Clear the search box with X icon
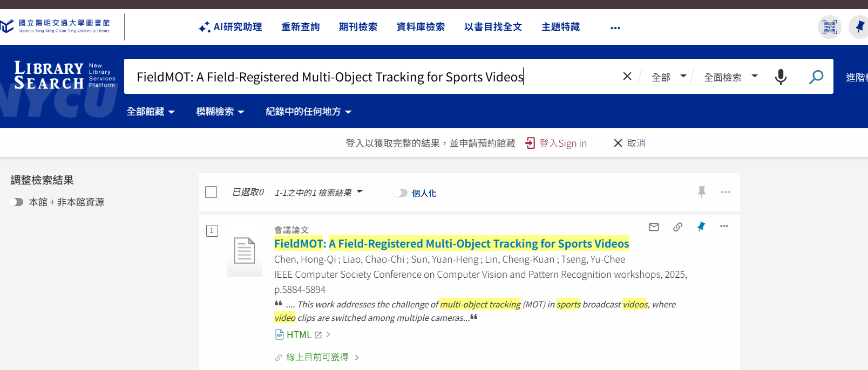Viewport: 868px width, 370px height. (627, 77)
